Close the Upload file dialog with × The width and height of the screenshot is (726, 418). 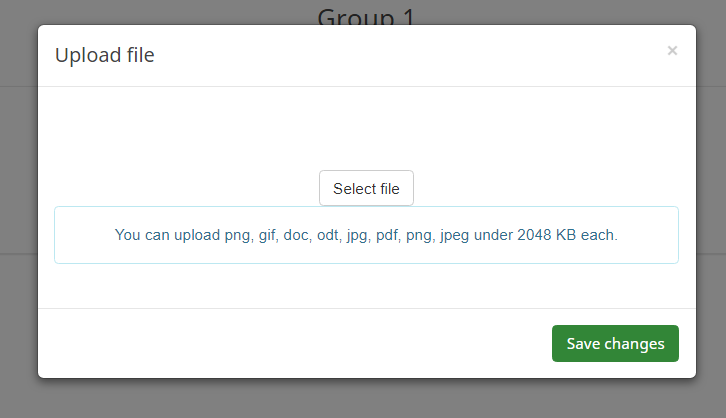tap(672, 51)
